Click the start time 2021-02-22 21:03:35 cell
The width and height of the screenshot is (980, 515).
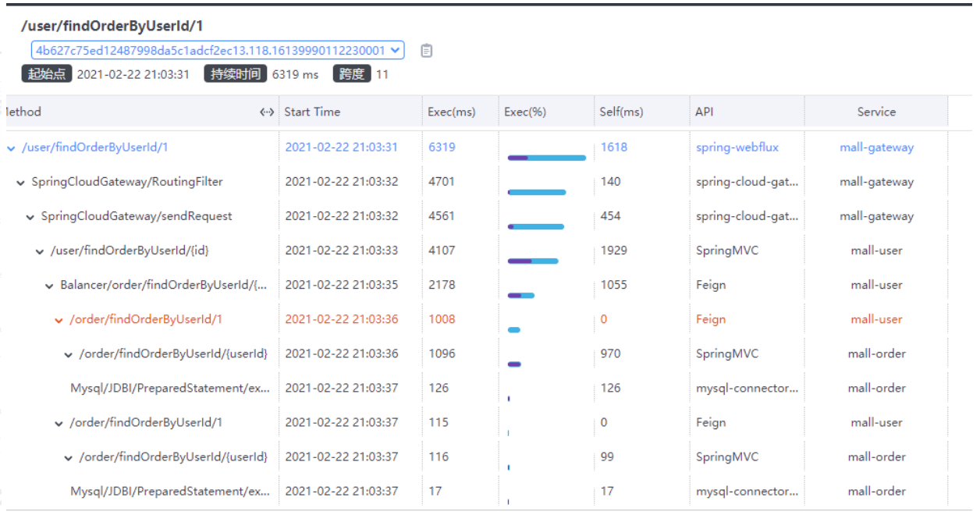[x=342, y=285]
